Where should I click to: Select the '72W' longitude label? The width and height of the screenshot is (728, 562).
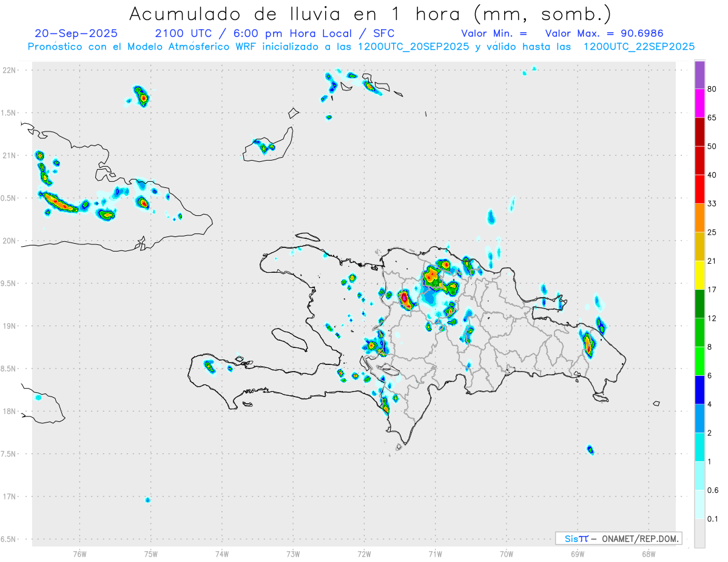tap(364, 554)
